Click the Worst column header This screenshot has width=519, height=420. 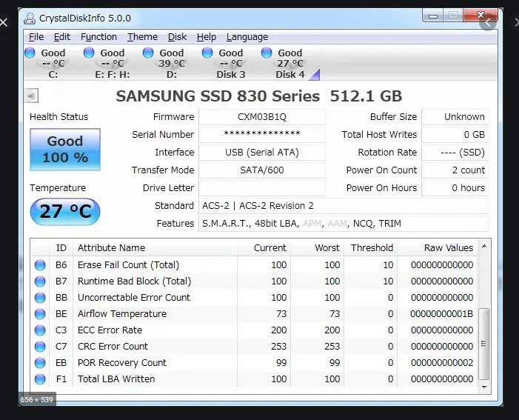click(x=318, y=247)
